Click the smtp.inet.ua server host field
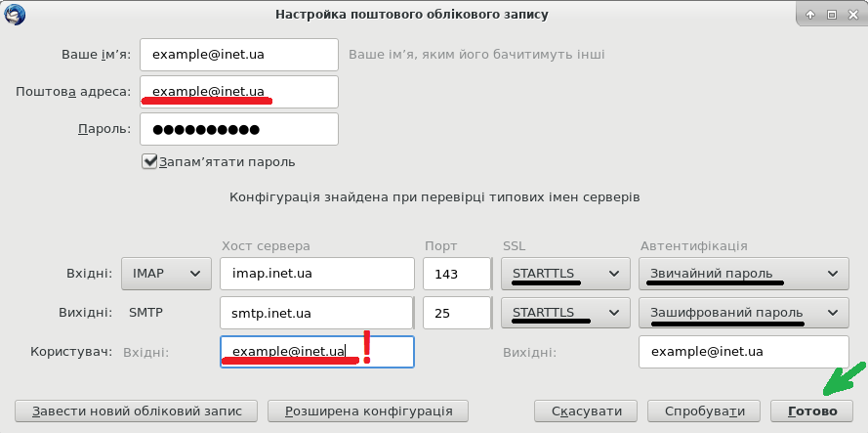868x433 pixels. click(317, 313)
